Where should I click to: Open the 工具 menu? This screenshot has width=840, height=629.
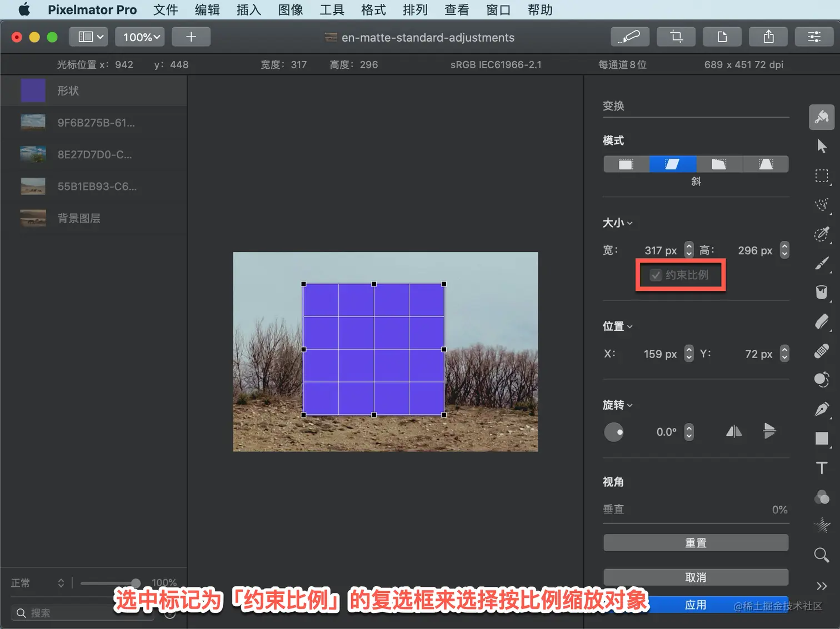click(332, 10)
